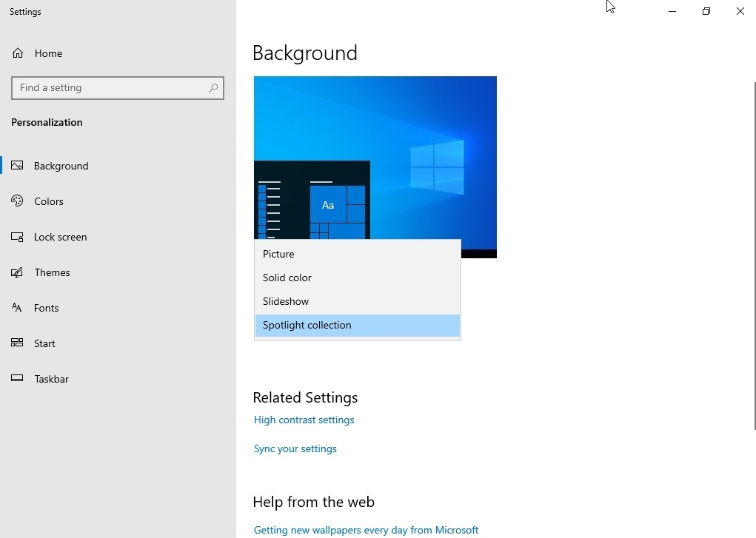Open Getting new wallpapers every day from Microsoft
Viewport: 756px width, 538px height.
[366, 530]
